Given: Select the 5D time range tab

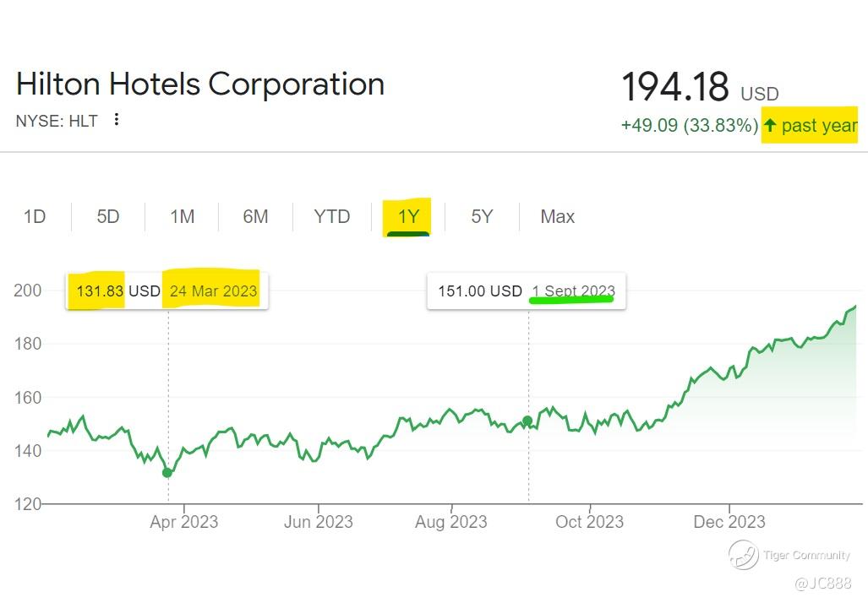Looking at the screenshot, I should click(108, 217).
